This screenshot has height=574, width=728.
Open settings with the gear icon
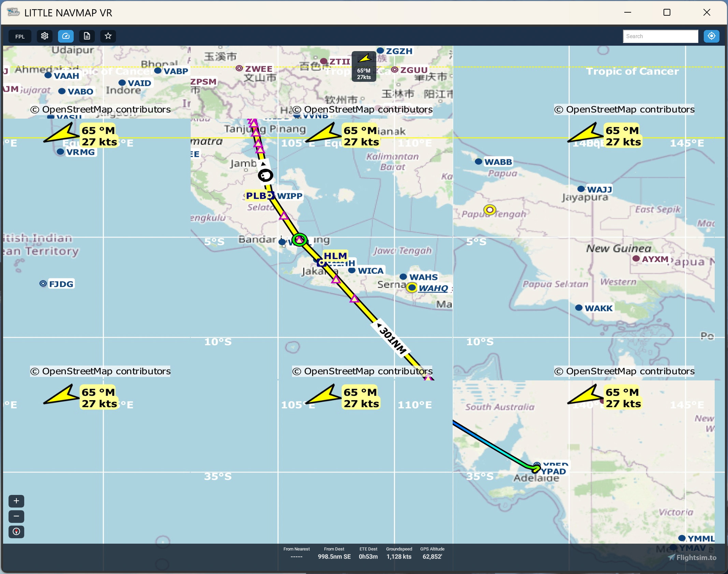pyautogui.click(x=44, y=36)
